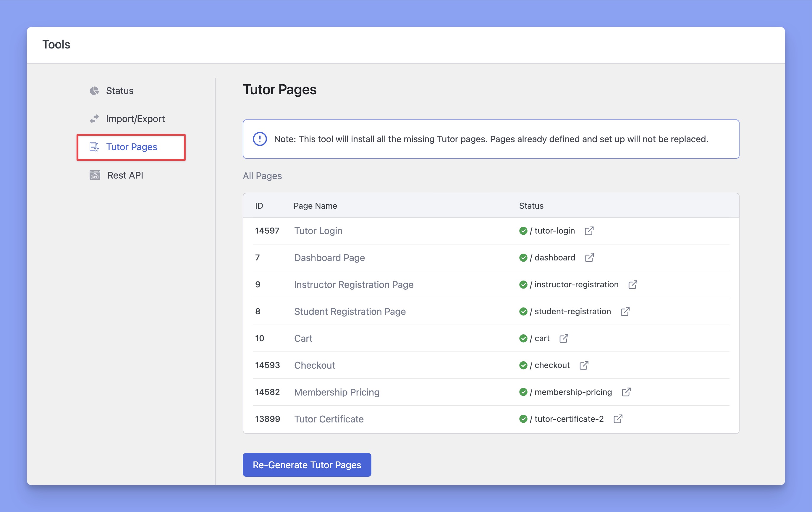Click Re-Generate Tutor Pages button

(x=307, y=464)
